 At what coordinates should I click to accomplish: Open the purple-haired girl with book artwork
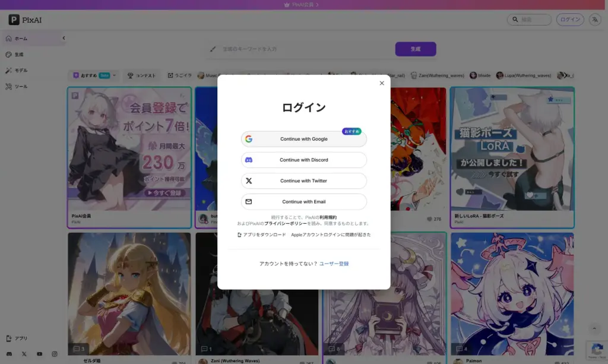click(384, 322)
